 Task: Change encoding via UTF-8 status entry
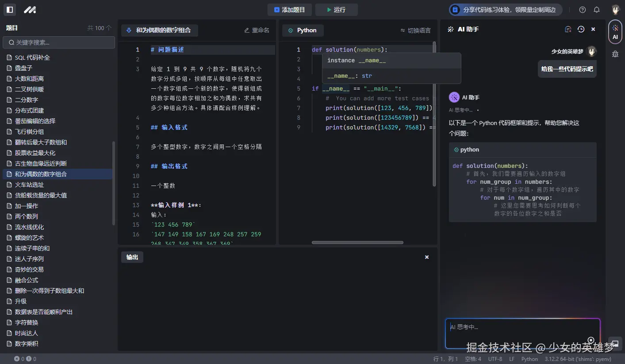tap(495, 359)
